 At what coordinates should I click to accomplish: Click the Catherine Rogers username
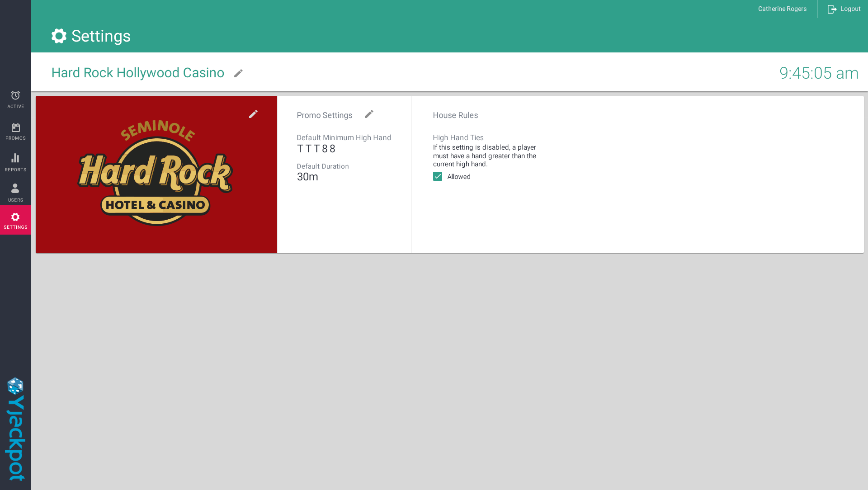point(782,9)
